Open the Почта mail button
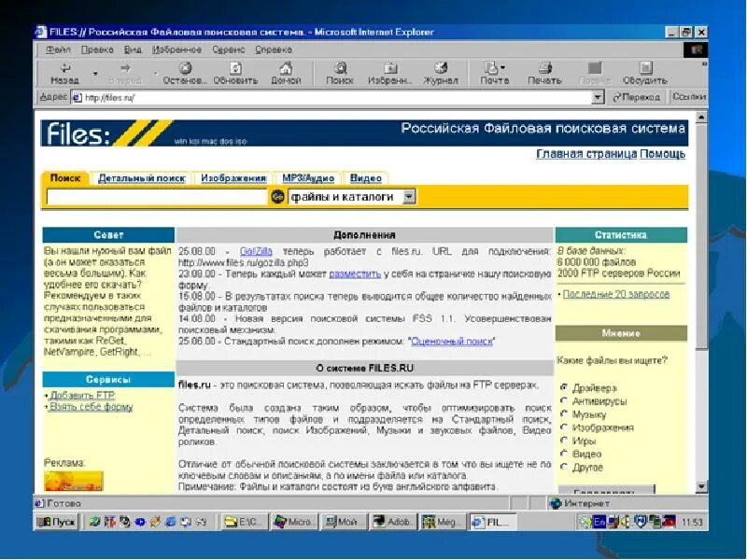This screenshot has height=560, width=747. [492, 74]
